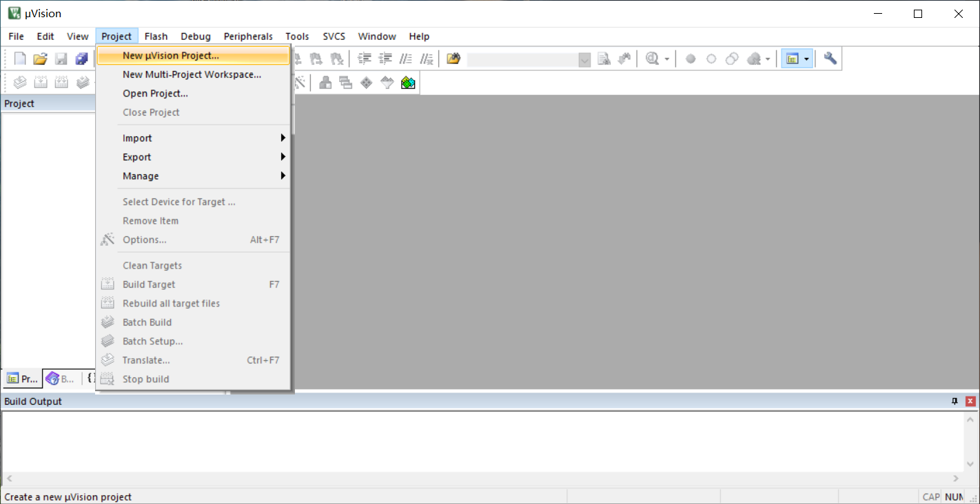Uncomment selection toolbar icon
980x504 pixels.
tap(427, 59)
